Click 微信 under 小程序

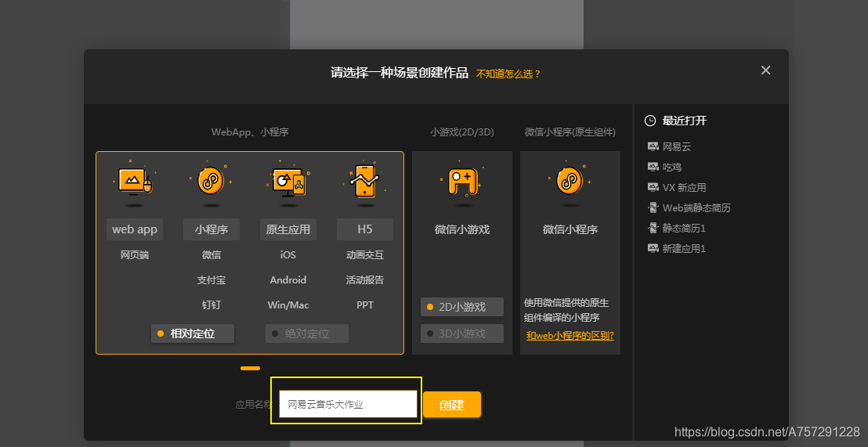(x=212, y=255)
